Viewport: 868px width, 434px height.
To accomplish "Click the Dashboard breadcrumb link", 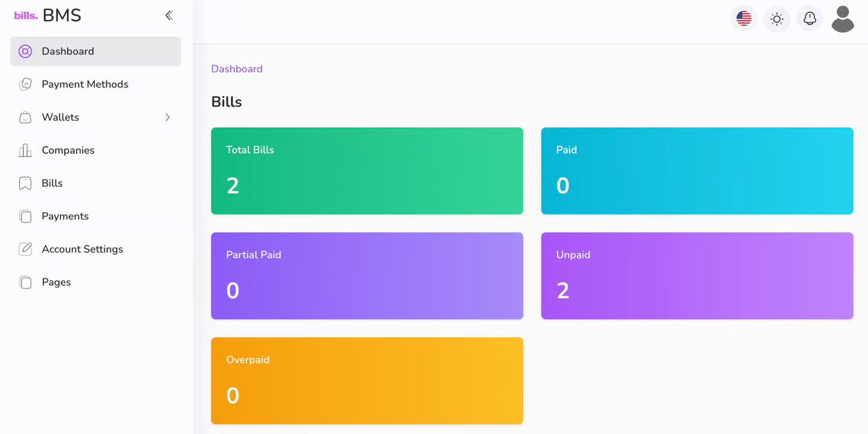I will [236, 69].
